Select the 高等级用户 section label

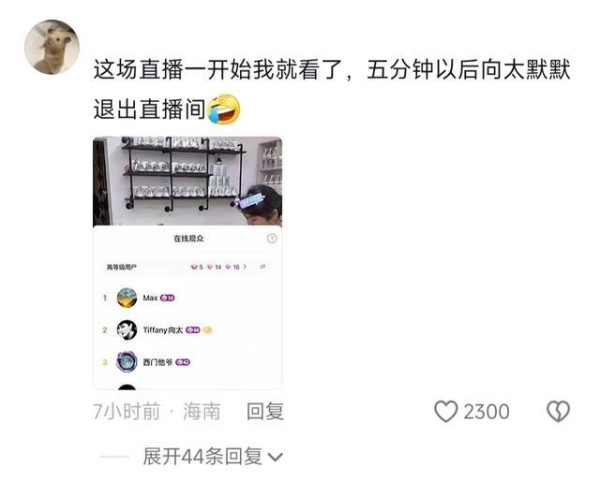point(121,267)
